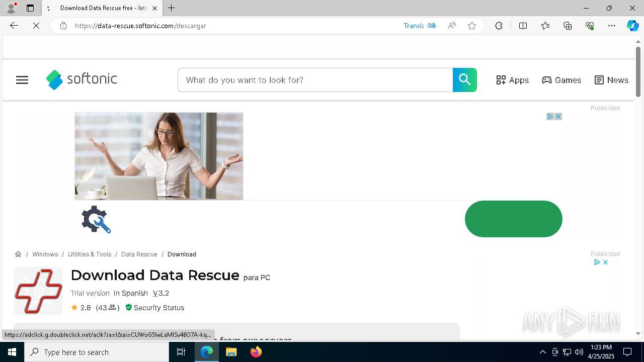The image size is (644, 362).
Task: Add this page to favorites
Action: [x=472, y=26]
